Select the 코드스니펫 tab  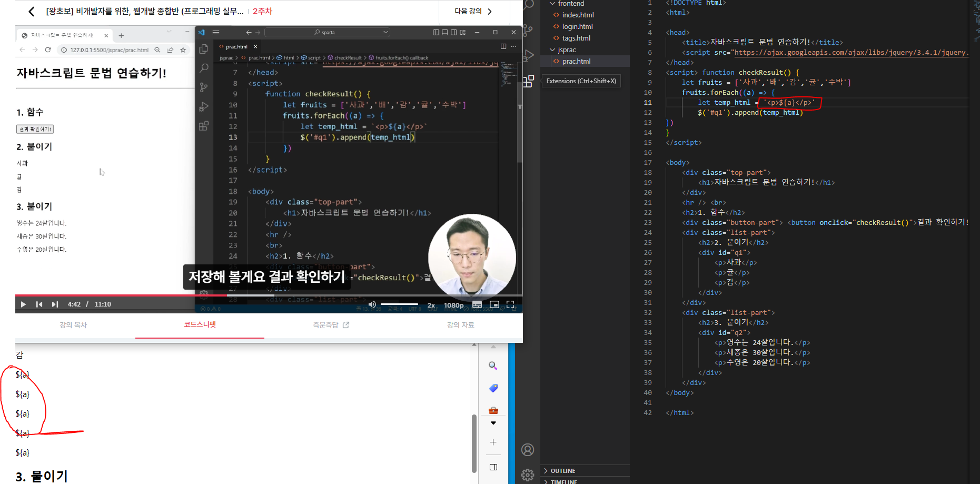(200, 324)
